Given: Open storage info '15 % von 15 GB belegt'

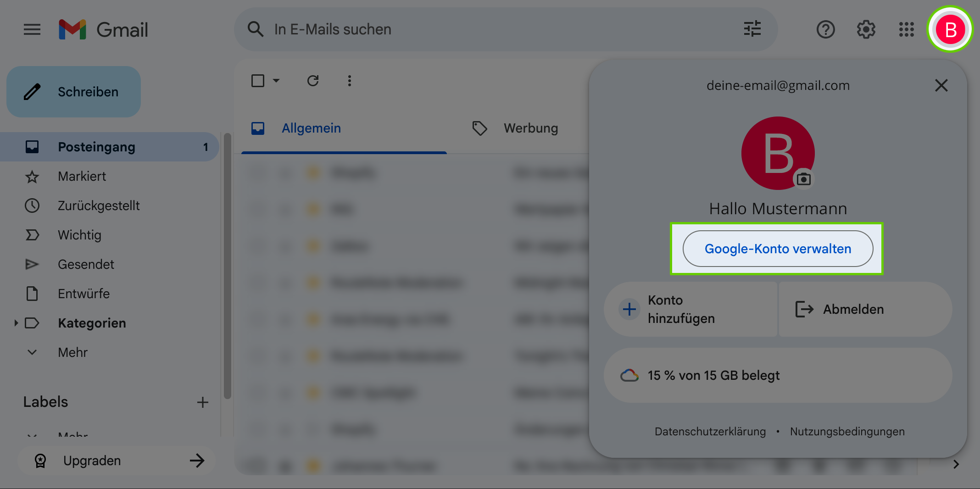Looking at the screenshot, I should point(778,375).
